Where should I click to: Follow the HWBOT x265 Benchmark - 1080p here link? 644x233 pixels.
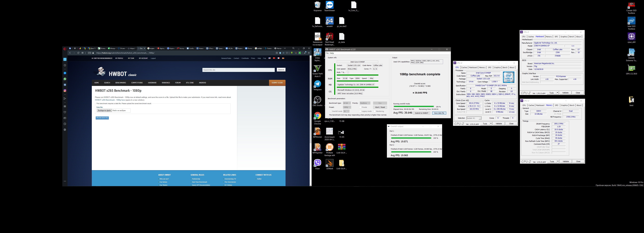coord(110,100)
